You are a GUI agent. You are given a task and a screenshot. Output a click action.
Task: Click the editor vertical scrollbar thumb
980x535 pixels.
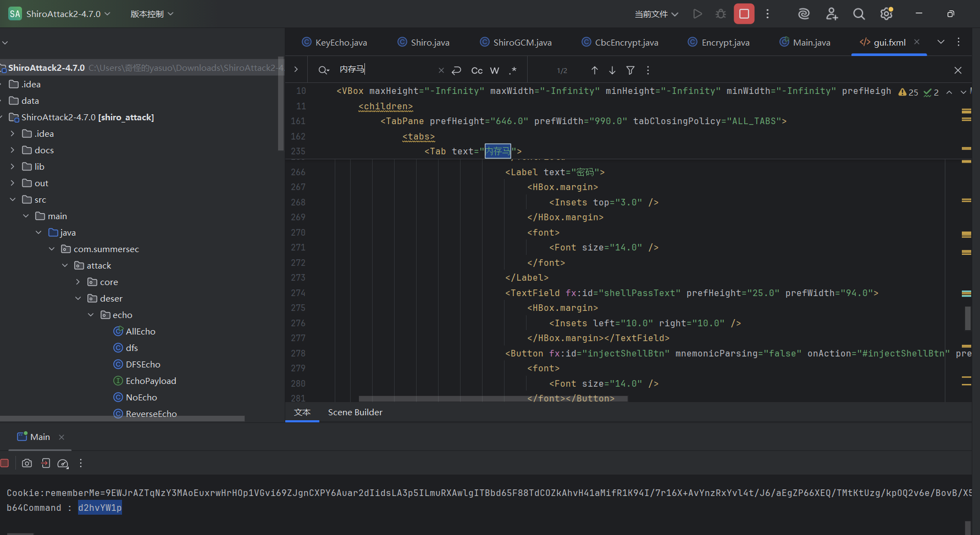click(967, 318)
